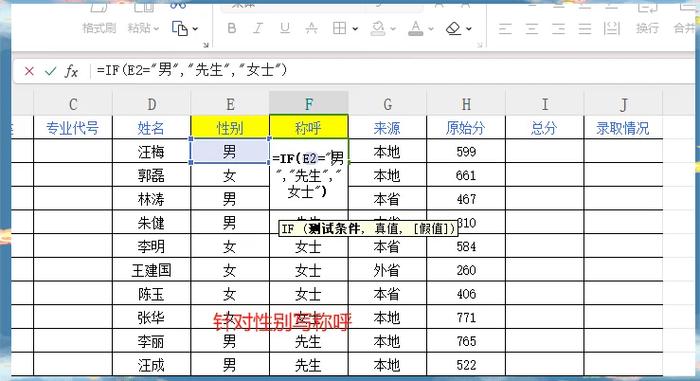700x381 pixels.
Task: Apply strikethrough with the crossed A icon
Action: click(x=311, y=29)
